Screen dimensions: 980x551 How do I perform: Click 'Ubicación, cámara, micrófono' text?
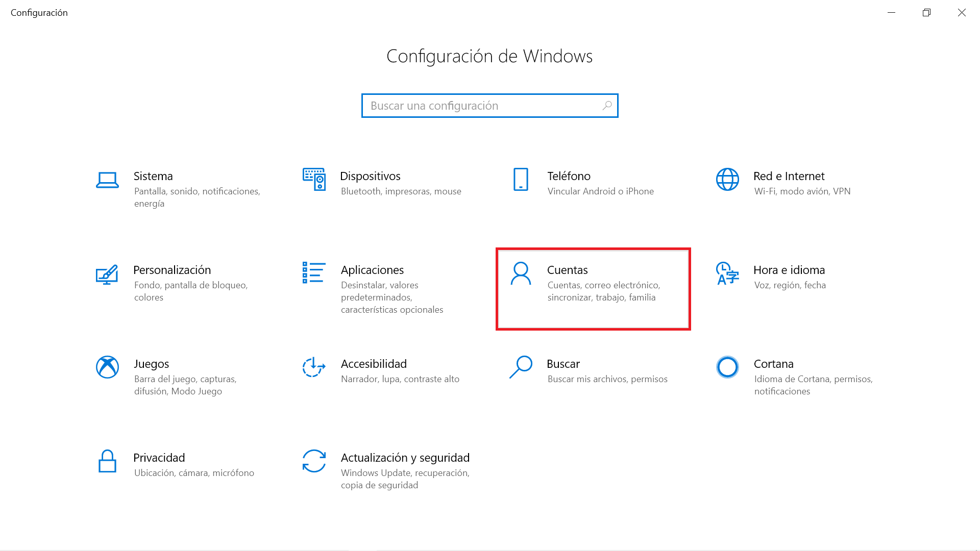pos(194,473)
